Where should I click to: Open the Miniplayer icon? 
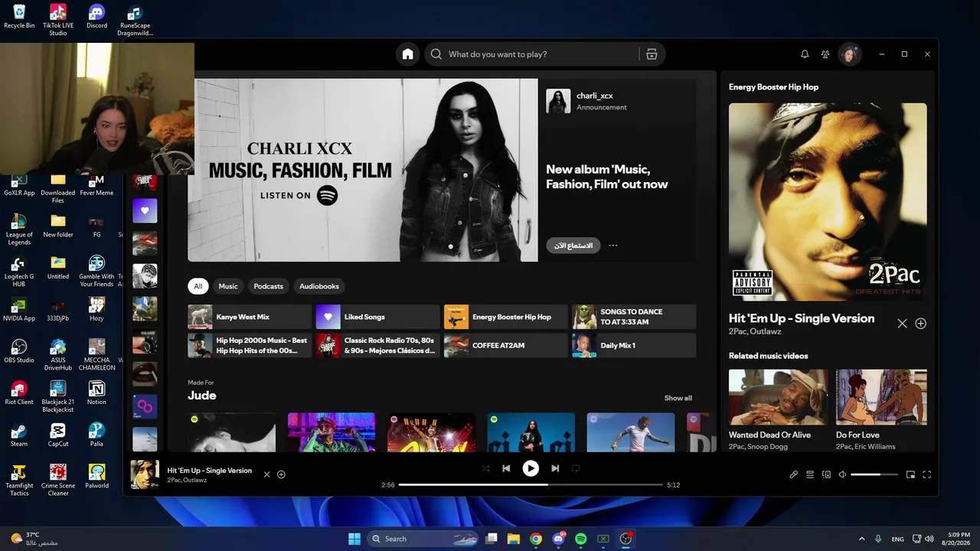pyautogui.click(x=911, y=474)
